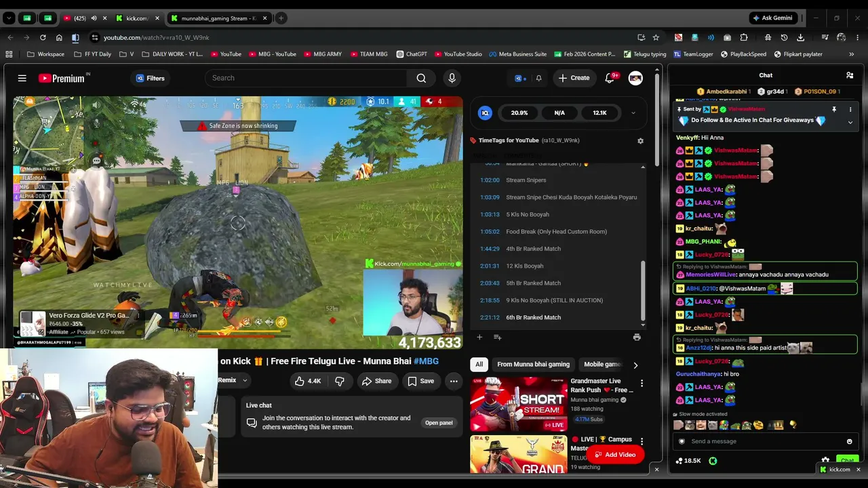Image resolution: width=868 pixels, height=488 pixels.
Task: Go to YouTube Premium home logo
Action: [62, 78]
